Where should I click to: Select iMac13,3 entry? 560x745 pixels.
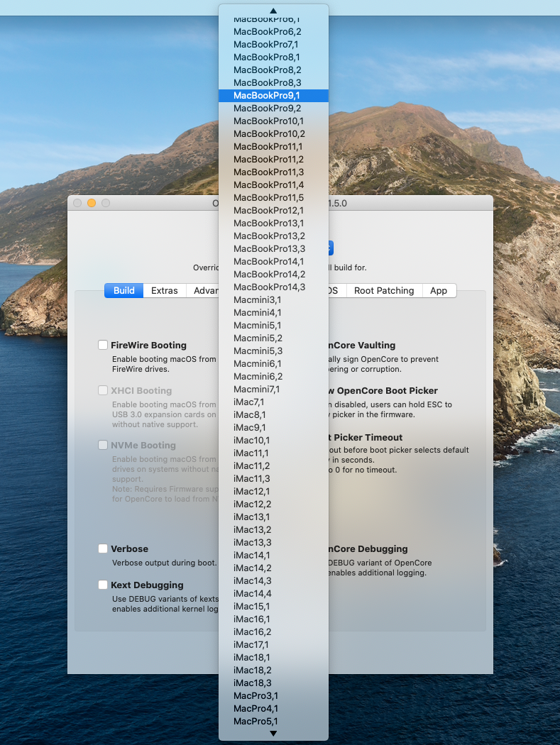(273, 543)
